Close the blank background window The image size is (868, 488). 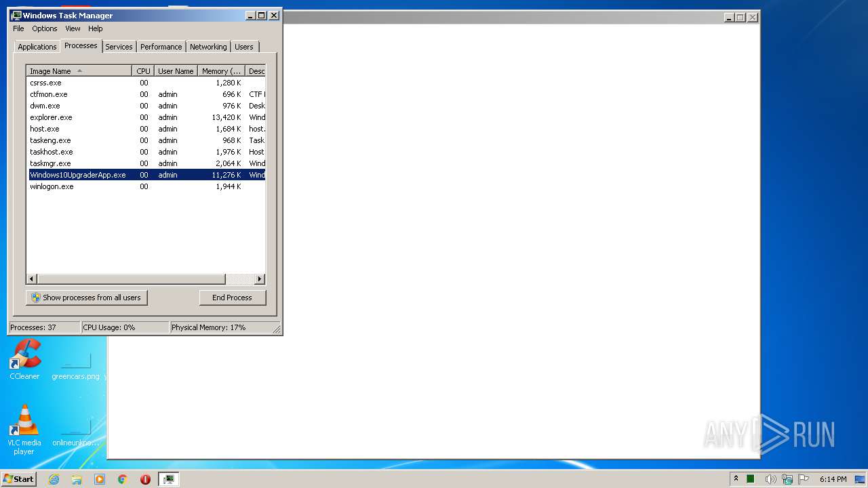(752, 18)
